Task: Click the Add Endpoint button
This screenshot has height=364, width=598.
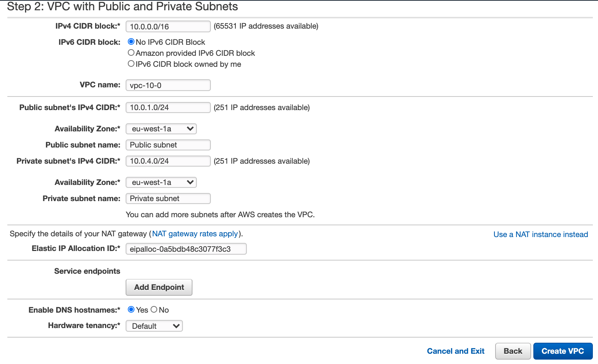Action: coord(159,287)
